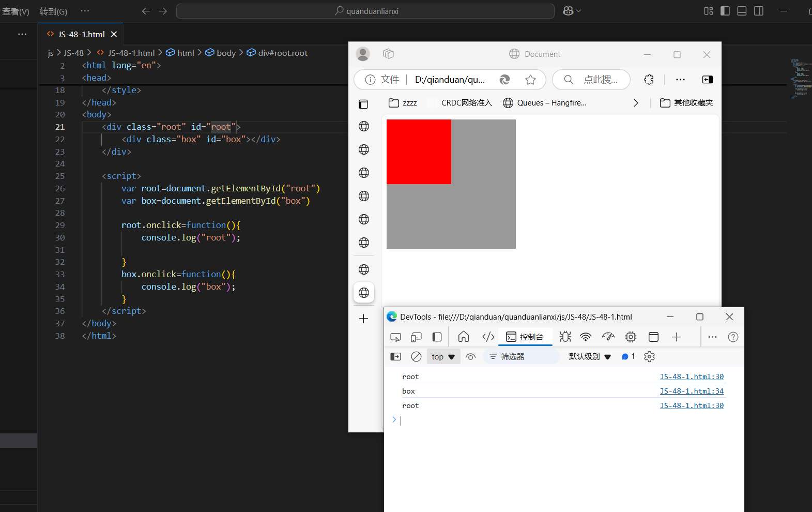Image resolution: width=812 pixels, height=512 pixels.
Task: Clear the console with the ban icon
Action: click(x=416, y=357)
